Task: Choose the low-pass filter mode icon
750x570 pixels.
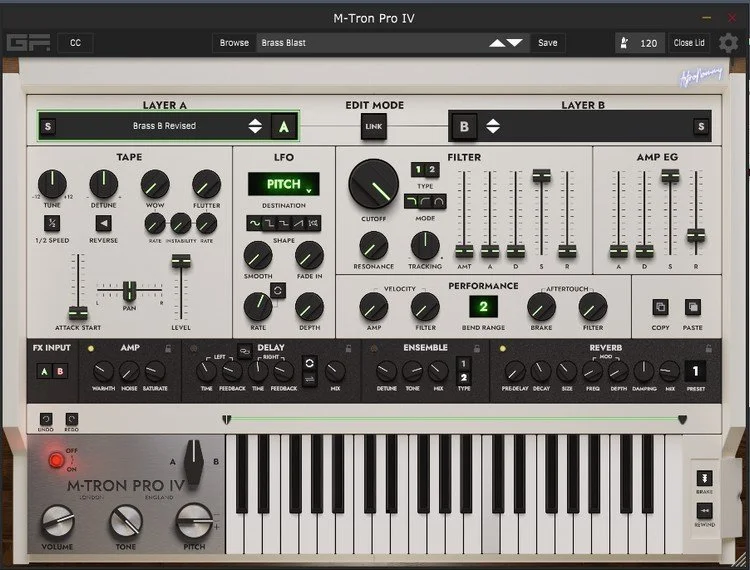Action: (411, 201)
